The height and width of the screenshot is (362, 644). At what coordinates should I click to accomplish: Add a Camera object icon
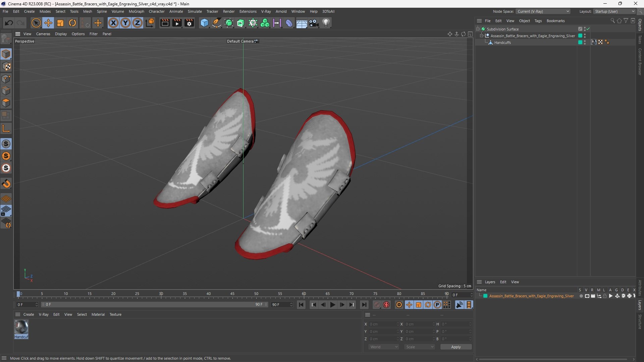(314, 23)
